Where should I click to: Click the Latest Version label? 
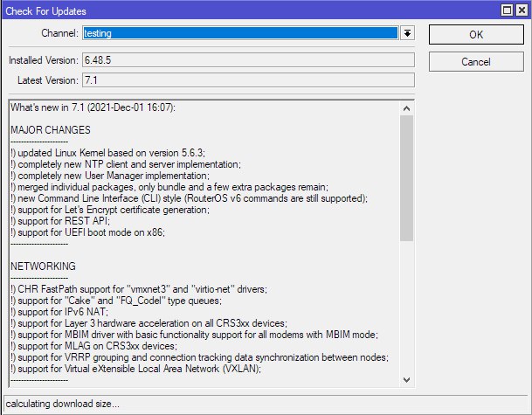tap(48, 80)
